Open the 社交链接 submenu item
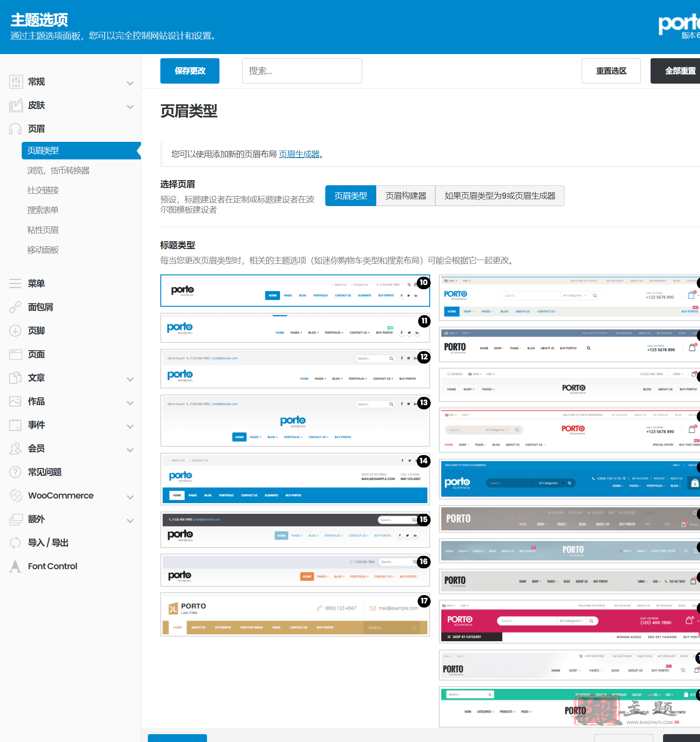The height and width of the screenshot is (742, 700). click(x=43, y=190)
